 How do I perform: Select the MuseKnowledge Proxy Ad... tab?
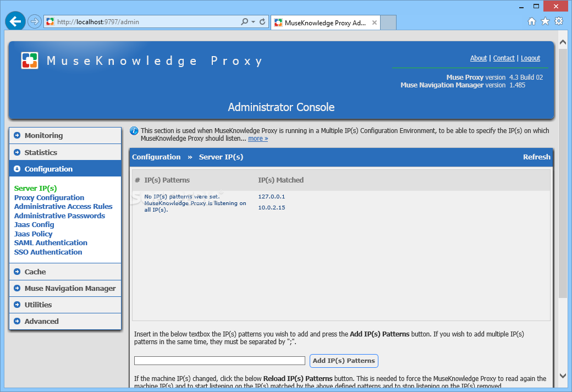[x=325, y=23]
